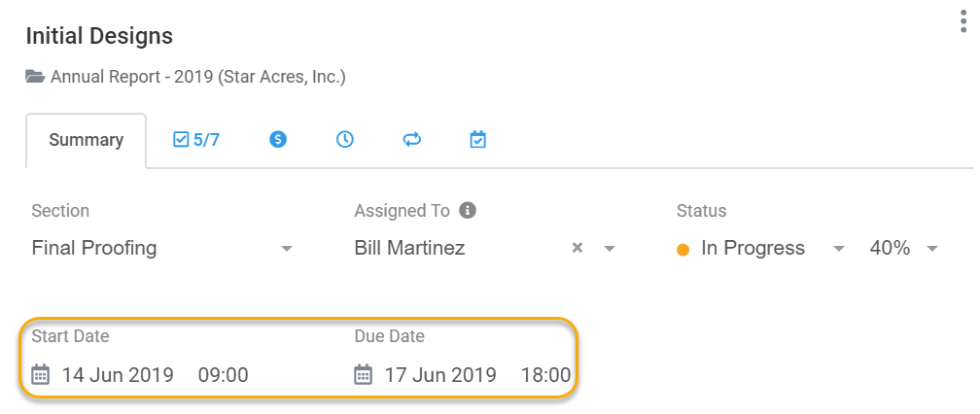980x414 pixels.
Task: Expand the In Progress status dropdown
Action: (839, 249)
